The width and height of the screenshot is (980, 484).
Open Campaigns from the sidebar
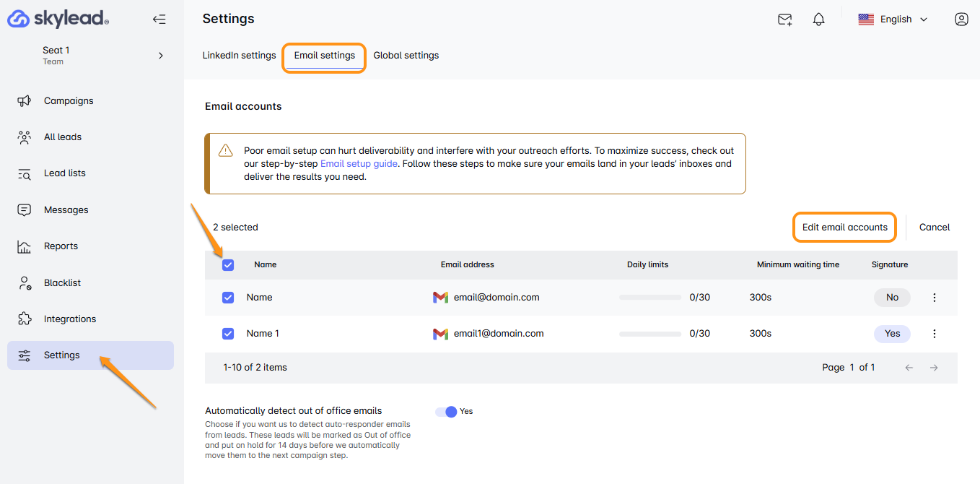(x=69, y=101)
